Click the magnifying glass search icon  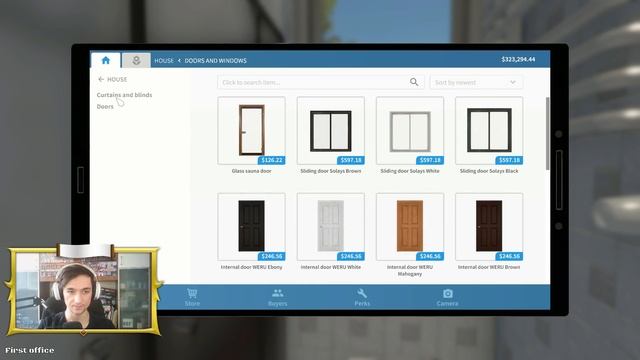(x=414, y=82)
